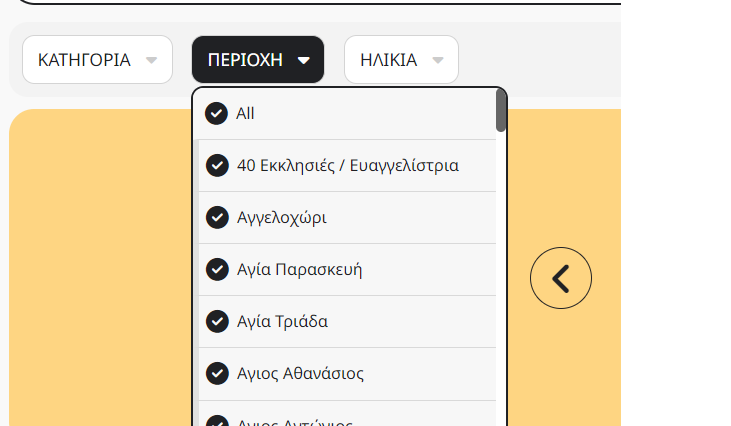731x426 pixels.
Task: Click the partially visible Αγιος Αντώνιος checkmark
Action: click(217, 420)
